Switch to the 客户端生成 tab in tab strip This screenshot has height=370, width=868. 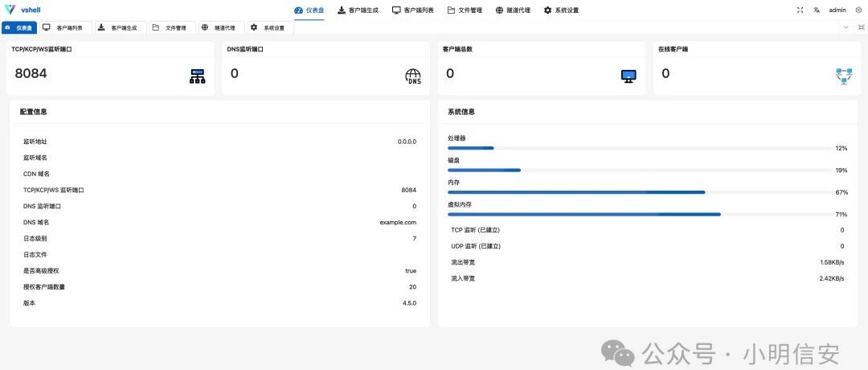click(119, 27)
